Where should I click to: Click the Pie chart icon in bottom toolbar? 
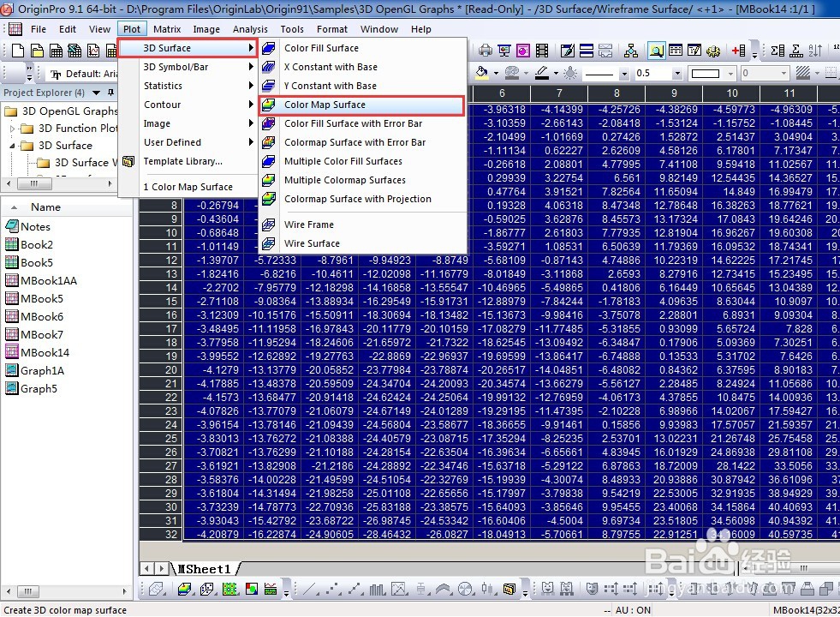(x=465, y=589)
